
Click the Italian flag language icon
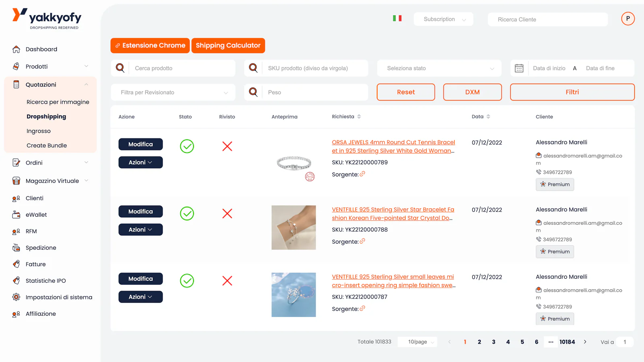[x=397, y=18]
